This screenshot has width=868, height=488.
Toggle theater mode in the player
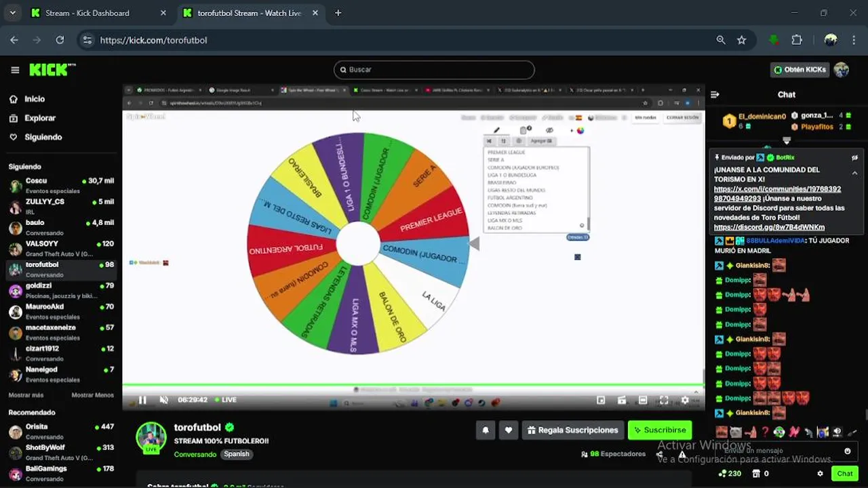pos(643,400)
